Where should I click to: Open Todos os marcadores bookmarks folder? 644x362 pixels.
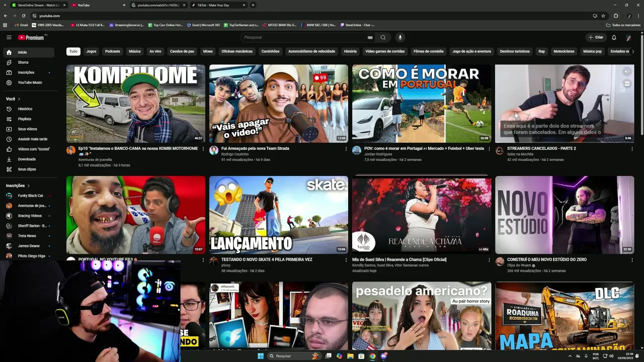(623, 25)
